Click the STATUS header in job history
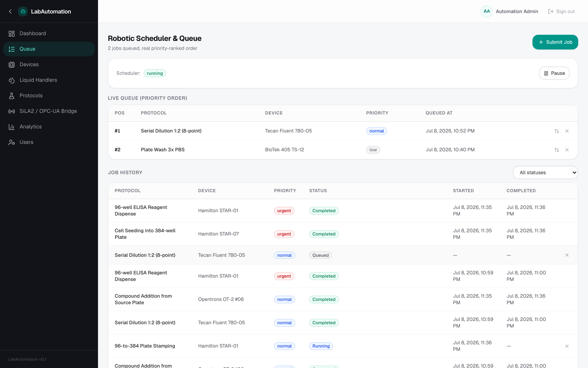The width and height of the screenshot is (588, 368). (x=318, y=191)
